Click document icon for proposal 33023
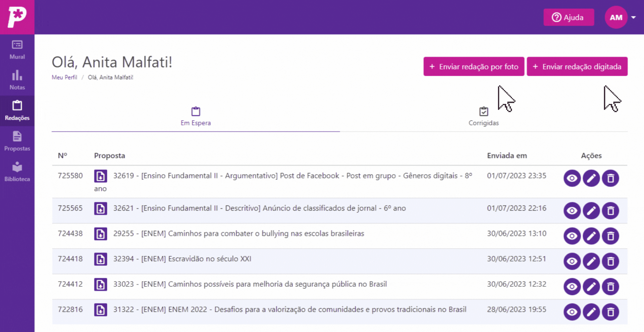Viewport: 644px width, 332px height. [100, 284]
